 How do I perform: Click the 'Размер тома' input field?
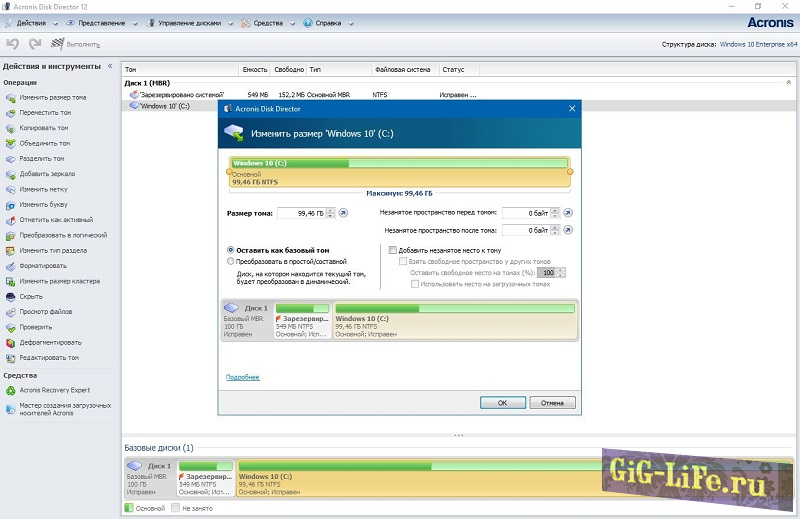click(301, 213)
